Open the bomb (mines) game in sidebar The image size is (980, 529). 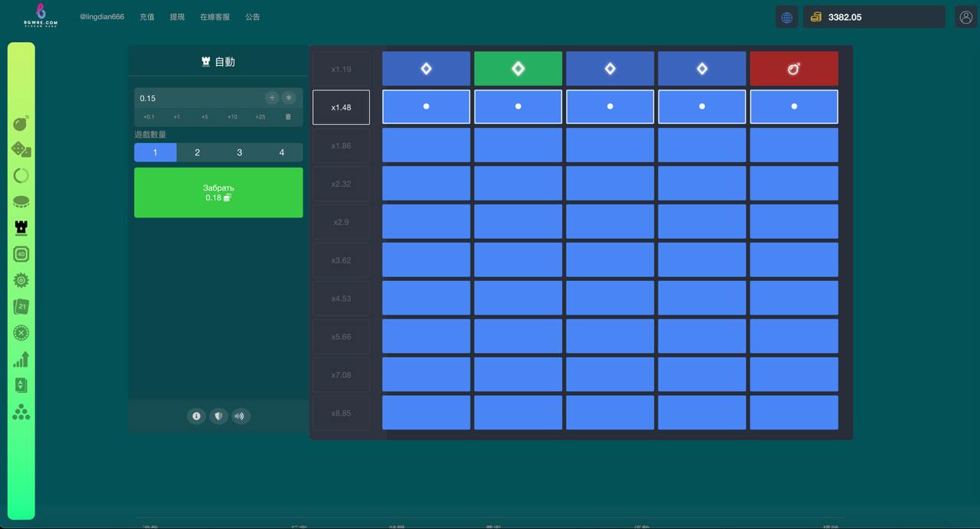tap(21, 123)
